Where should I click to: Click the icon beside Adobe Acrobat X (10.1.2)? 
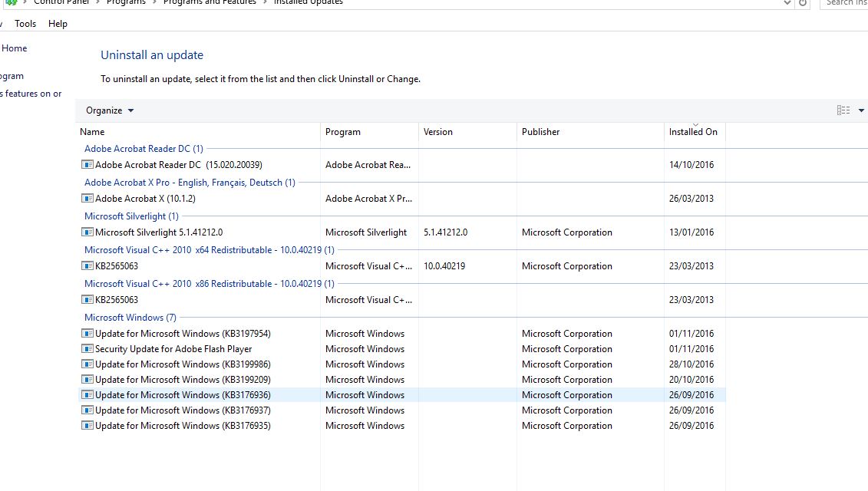click(x=87, y=198)
